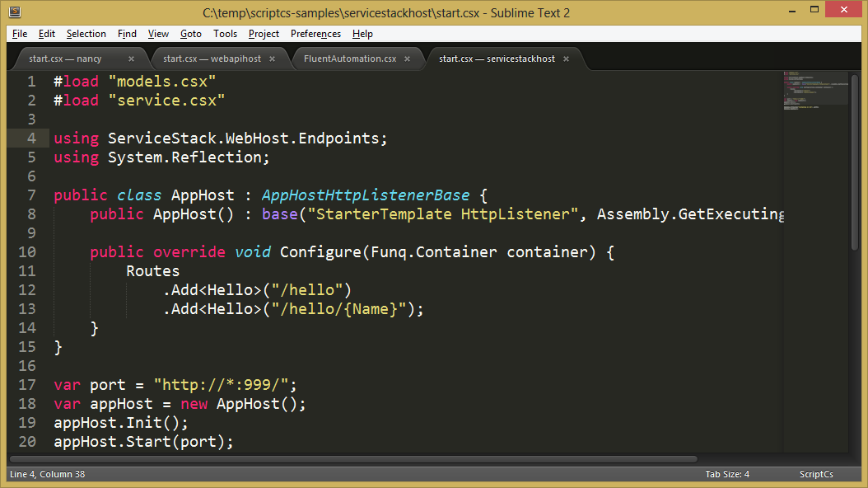Open the Tools menu

click(x=225, y=34)
